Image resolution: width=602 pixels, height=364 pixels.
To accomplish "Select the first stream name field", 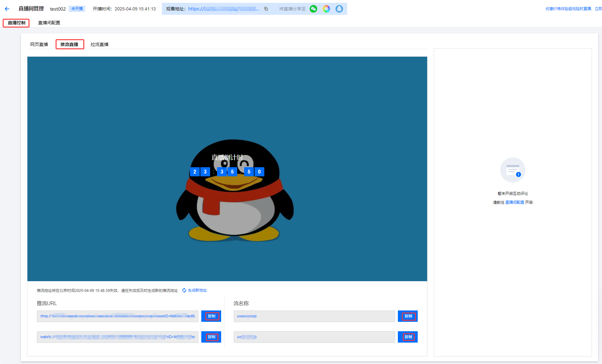I will pos(314,316).
